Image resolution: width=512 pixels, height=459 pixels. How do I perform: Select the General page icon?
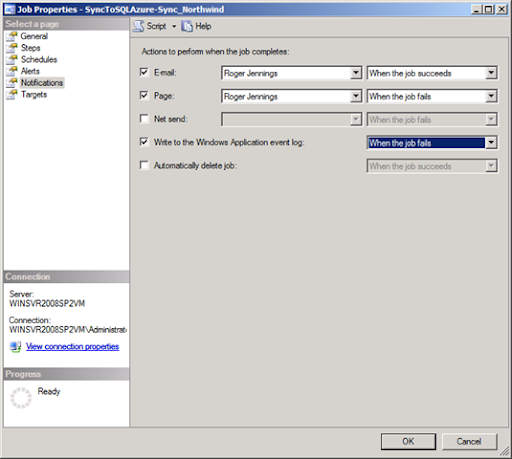[12, 36]
